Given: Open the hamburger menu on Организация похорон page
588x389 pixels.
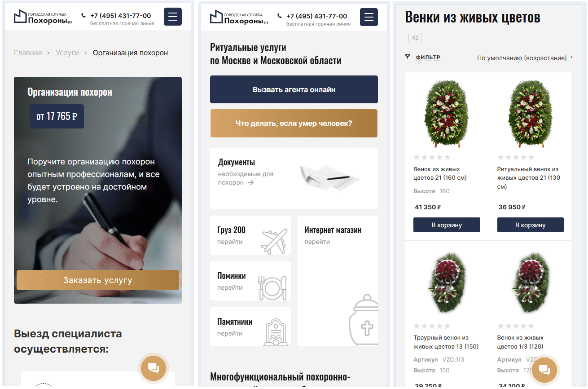Looking at the screenshot, I should 173,17.
